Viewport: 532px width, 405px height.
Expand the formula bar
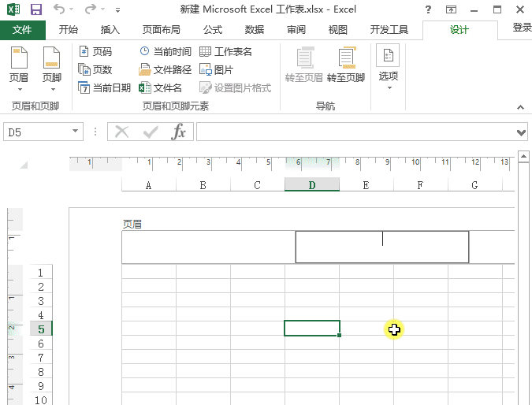point(521,132)
